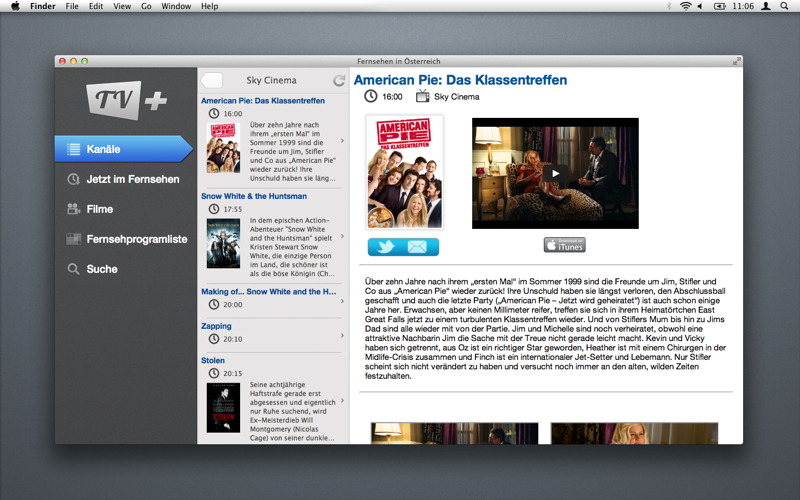Click the large American Pie poster

(x=405, y=172)
